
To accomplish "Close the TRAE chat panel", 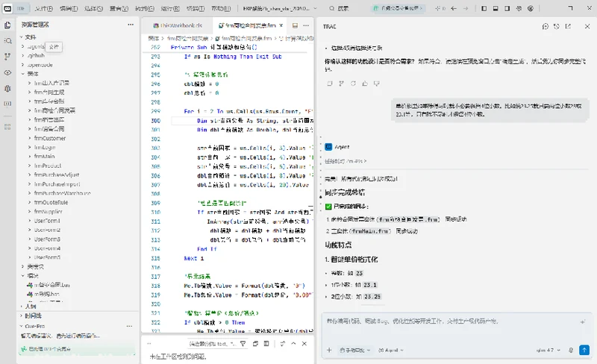I will (587, 26).
